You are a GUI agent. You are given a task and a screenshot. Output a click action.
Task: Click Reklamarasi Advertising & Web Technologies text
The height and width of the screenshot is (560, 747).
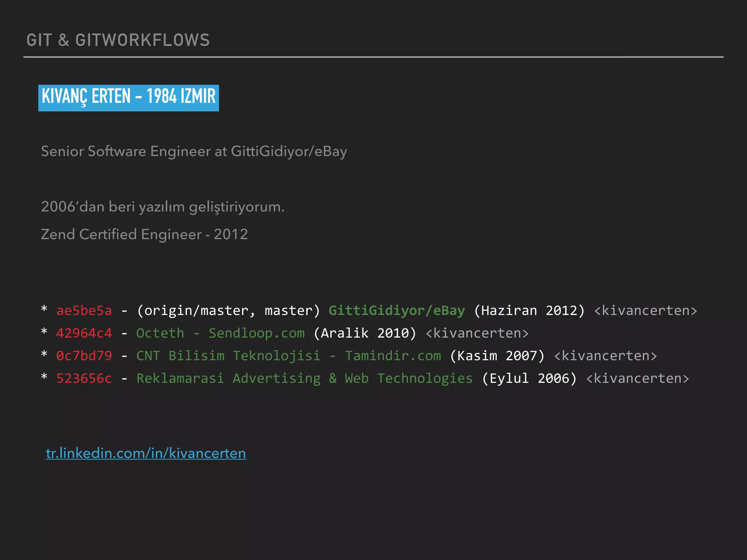click(x=305, y=378)
